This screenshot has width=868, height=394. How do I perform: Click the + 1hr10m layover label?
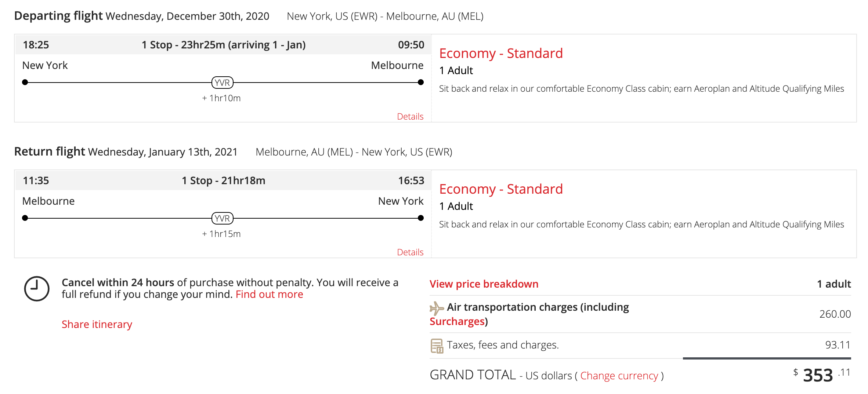tap(221, 98)
